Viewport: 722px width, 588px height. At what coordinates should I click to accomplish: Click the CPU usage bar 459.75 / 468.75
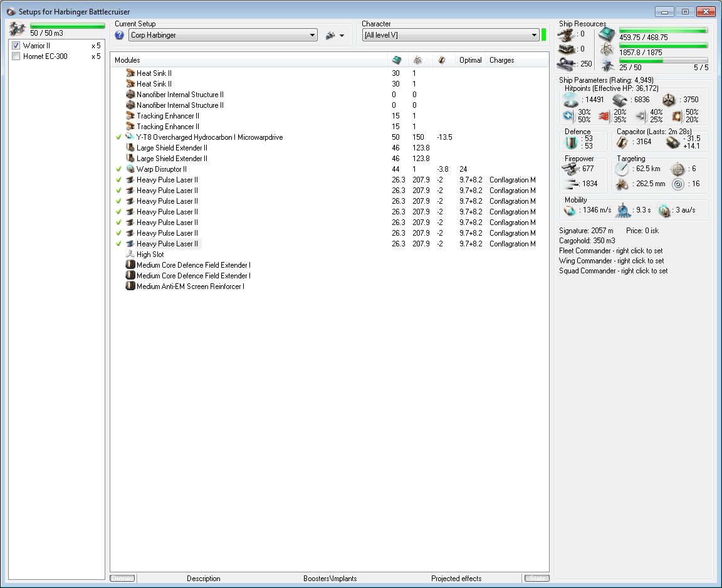(664, 30)
